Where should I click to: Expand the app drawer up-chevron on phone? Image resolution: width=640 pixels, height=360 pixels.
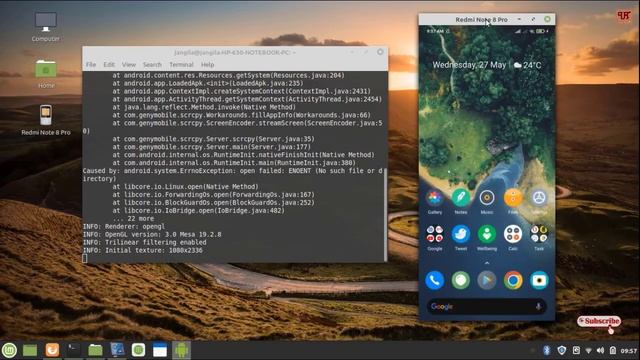[487, 263]
